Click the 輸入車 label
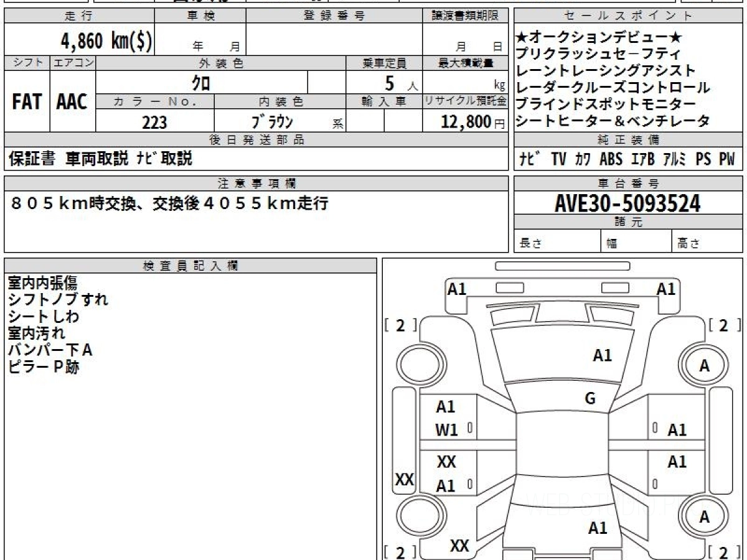This screenshot has height=560, width=747. (384, 101)
